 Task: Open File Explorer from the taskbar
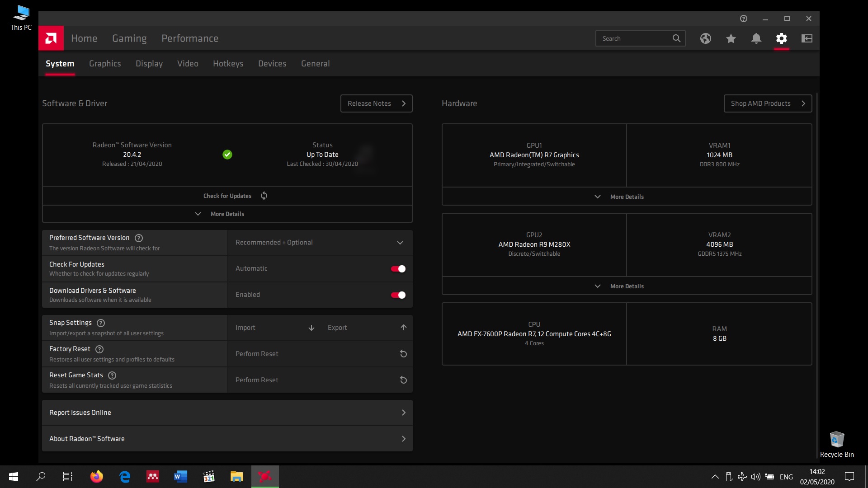tap(236, 476)
